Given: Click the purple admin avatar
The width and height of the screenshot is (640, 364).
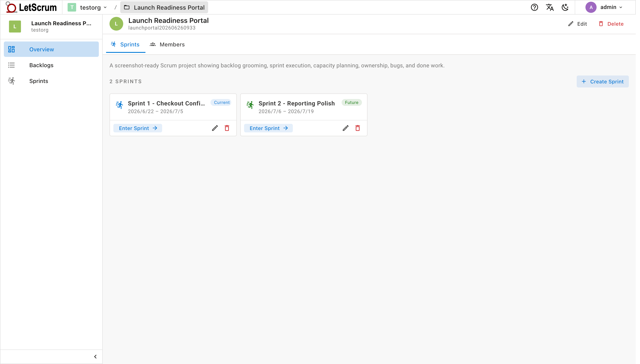Looking at the screenshot, I should (591, 7).
